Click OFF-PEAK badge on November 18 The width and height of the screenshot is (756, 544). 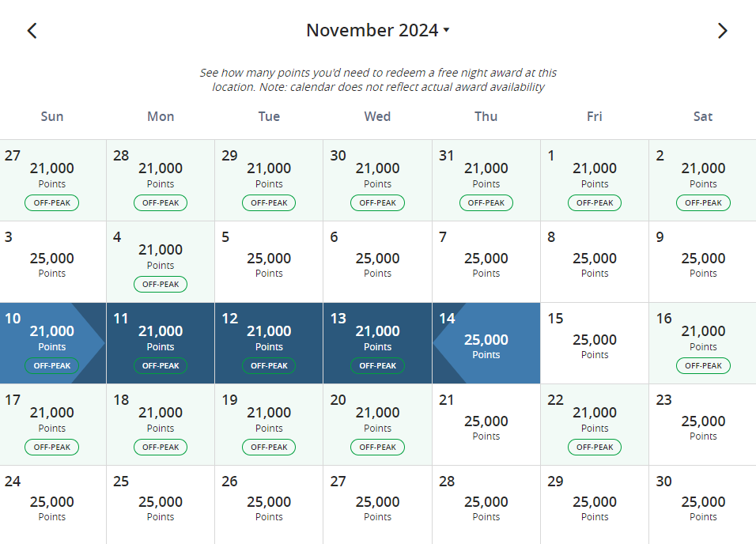point(161,448)
